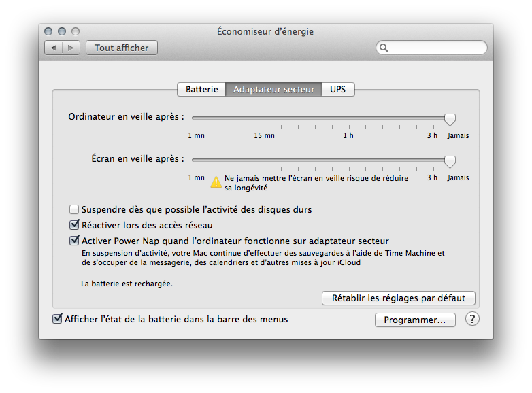This screenshot has height=393, width=532.
Task: Minimize the window with the middle button
Action: (x=62, y=31)
